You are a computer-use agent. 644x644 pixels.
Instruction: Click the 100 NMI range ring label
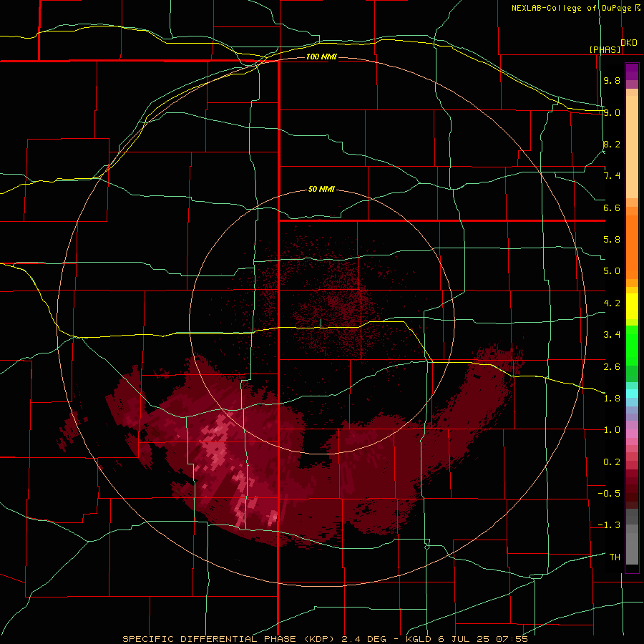(x=321, y=57)
